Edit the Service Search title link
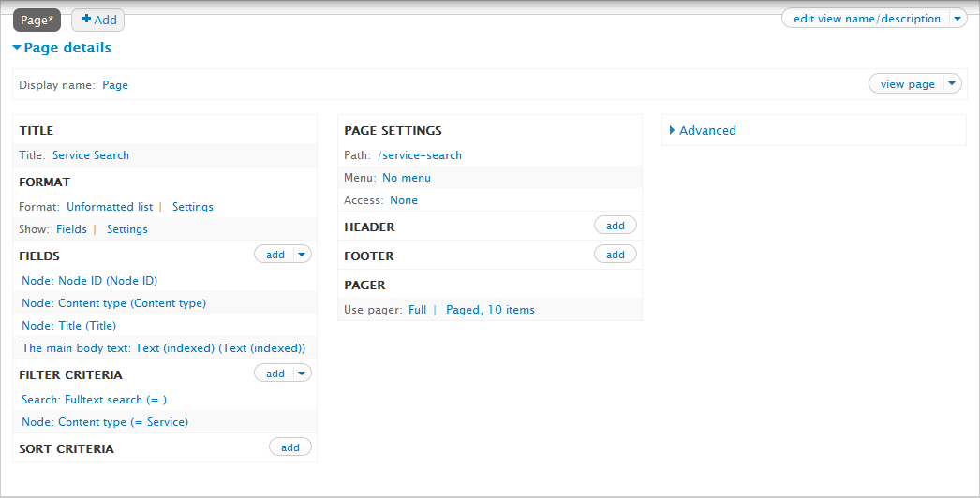The image size is (980, 498). point(91,155)
